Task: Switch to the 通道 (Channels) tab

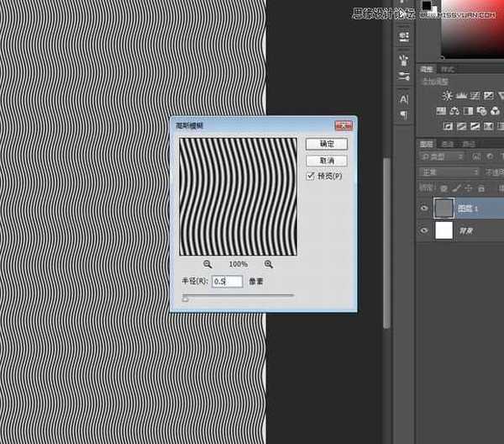Action: point(449,144)
